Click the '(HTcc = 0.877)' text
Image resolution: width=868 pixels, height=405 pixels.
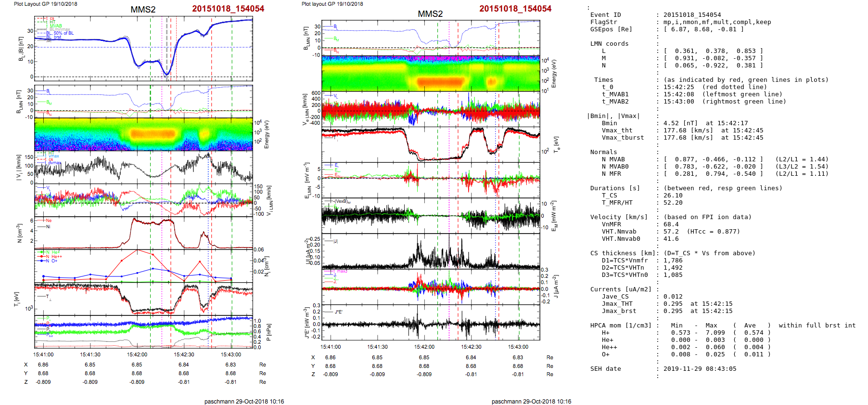[713, 232]
